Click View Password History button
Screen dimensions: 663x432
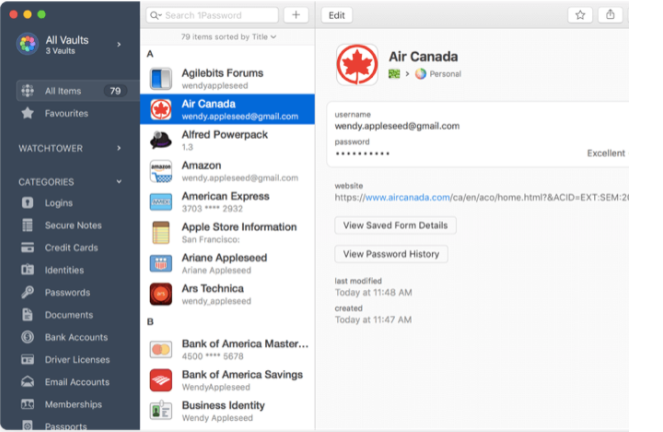(391, 254)
